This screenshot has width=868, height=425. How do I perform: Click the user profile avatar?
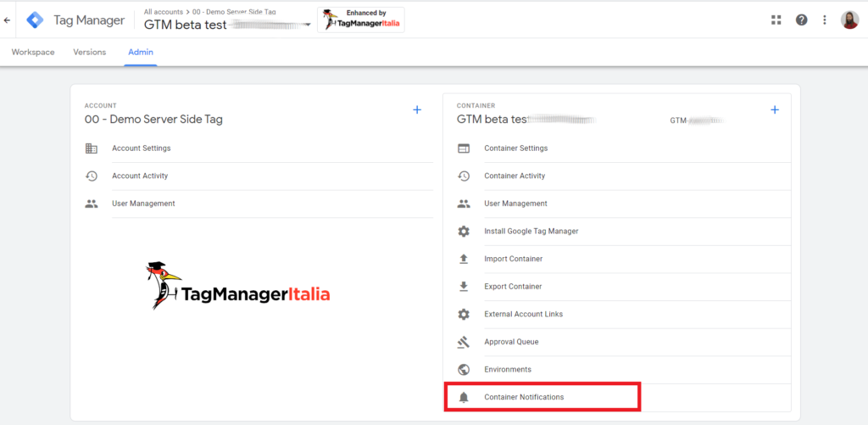click(849, 20)
